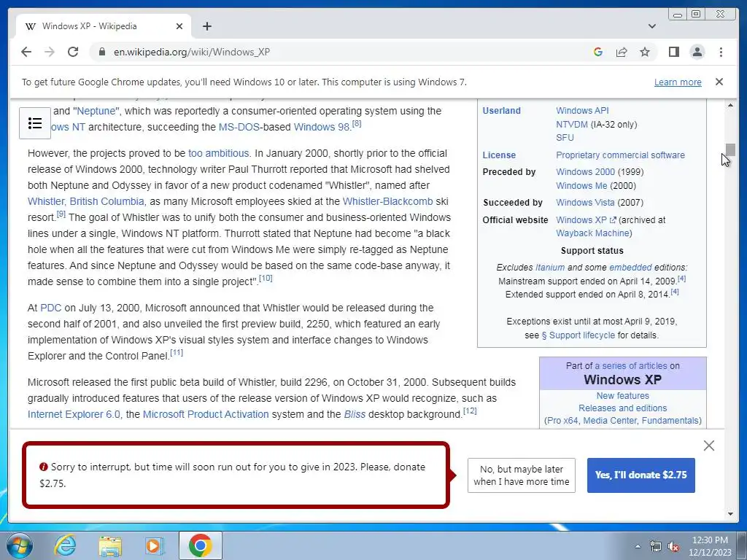This screenshot has width=747, height=560.
Task: Click Yes, I'll donate $2.75
Action: (x=640, y=475)
